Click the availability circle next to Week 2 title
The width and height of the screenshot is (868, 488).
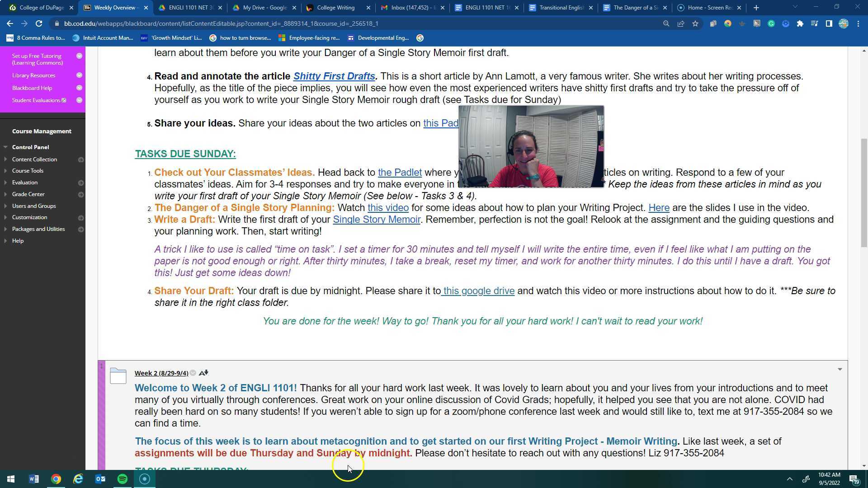point(193,373)
